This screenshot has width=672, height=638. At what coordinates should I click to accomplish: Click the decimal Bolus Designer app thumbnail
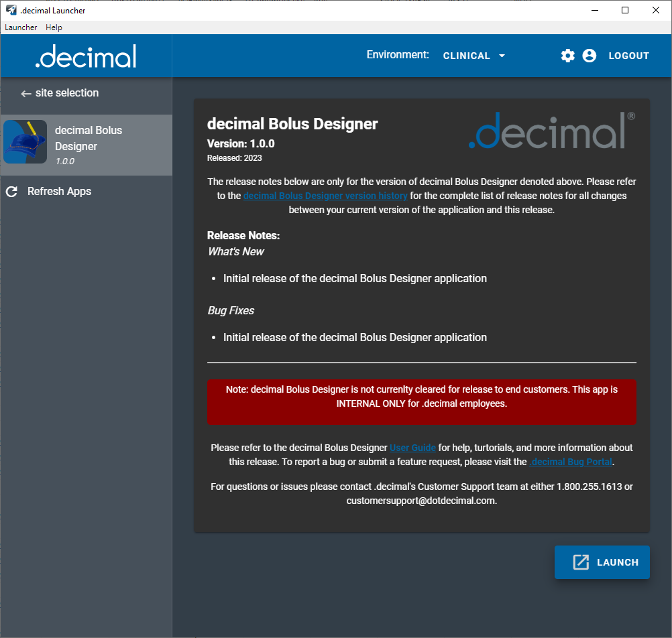pos(25,142)
